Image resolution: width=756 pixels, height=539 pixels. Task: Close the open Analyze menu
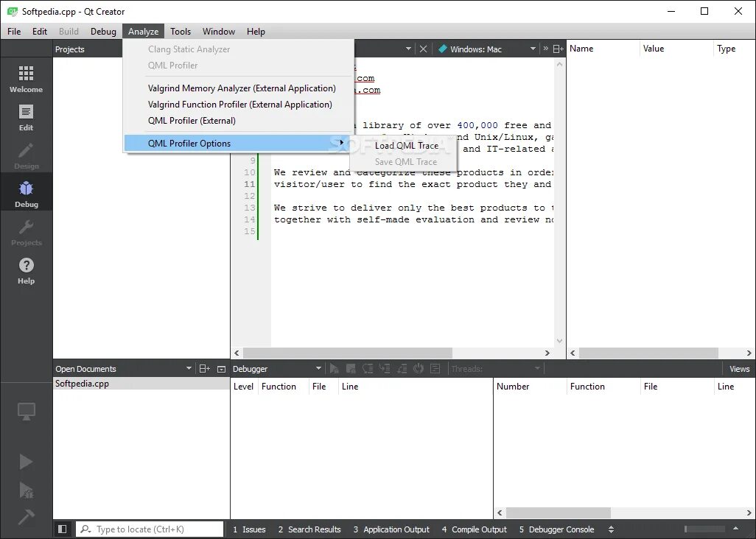(143, 32)
